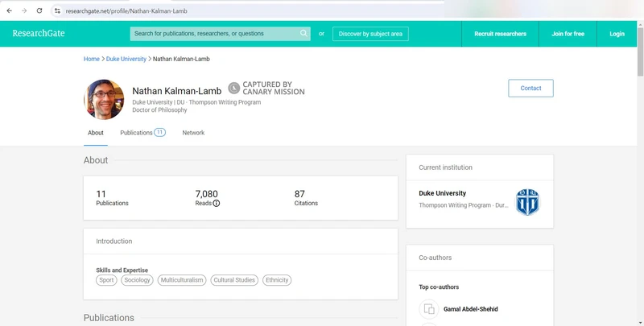Image resolution: width=644 pixels, height=326 pixels.
Task: Click the 11 Publications stat
Action: click(x=112, y=197)
